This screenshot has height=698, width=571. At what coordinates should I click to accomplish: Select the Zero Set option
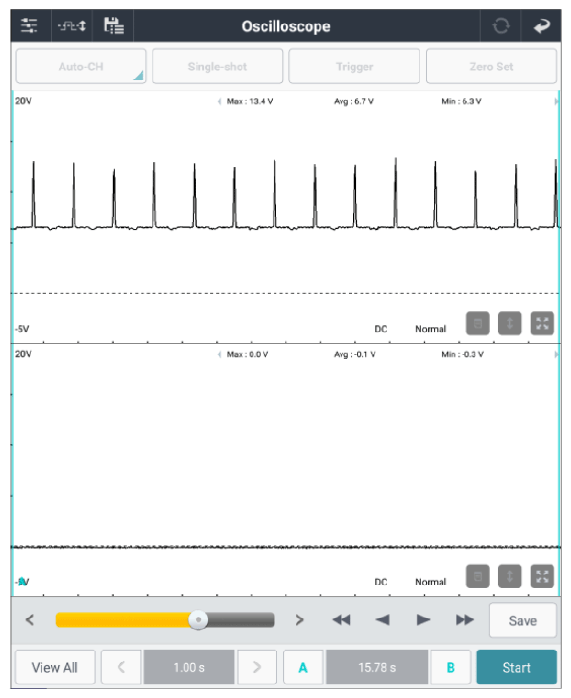pyautogui.click(x=491, y=66)
